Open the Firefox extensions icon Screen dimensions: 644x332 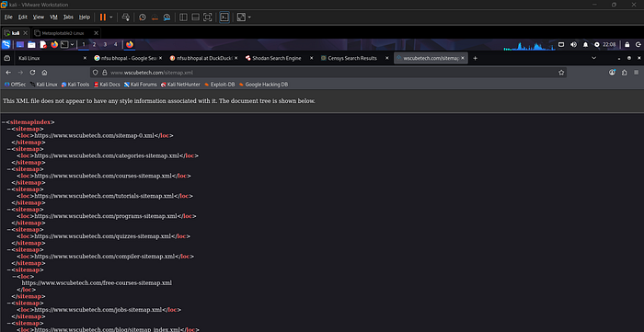625,73
